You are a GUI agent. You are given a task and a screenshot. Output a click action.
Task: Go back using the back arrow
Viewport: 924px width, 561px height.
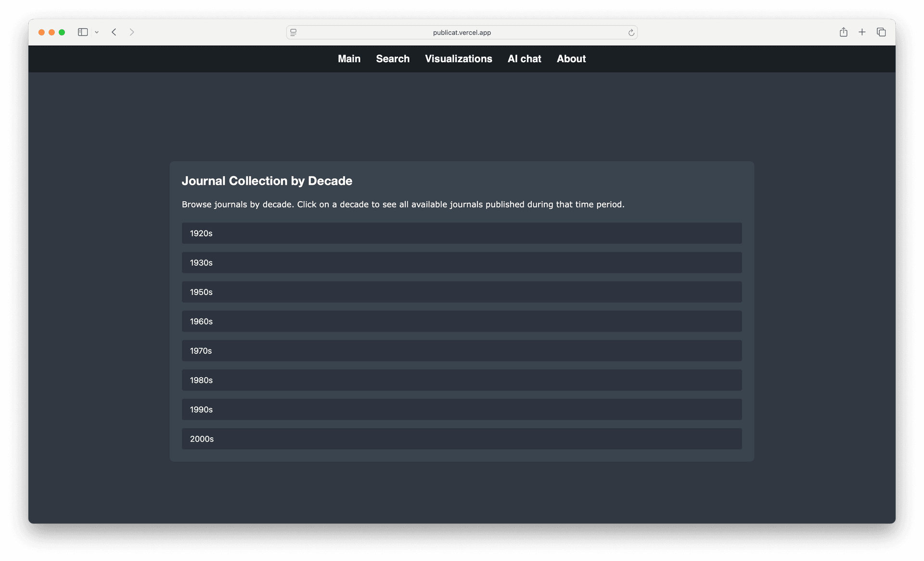114,32
